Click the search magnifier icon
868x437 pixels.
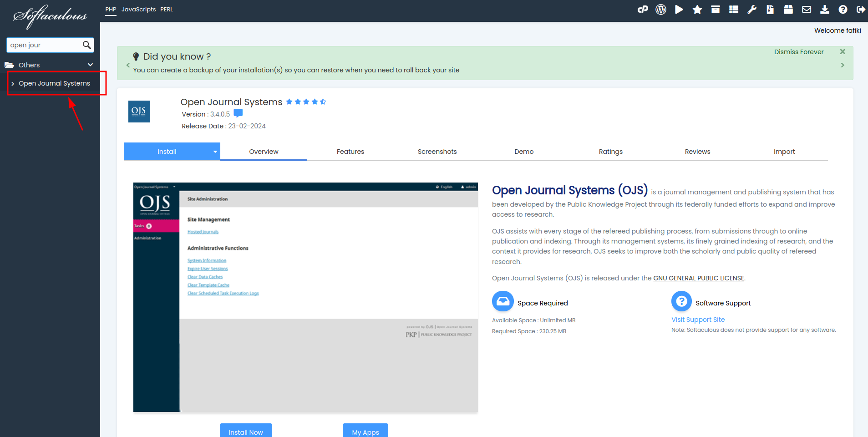(x=86, y=45)
